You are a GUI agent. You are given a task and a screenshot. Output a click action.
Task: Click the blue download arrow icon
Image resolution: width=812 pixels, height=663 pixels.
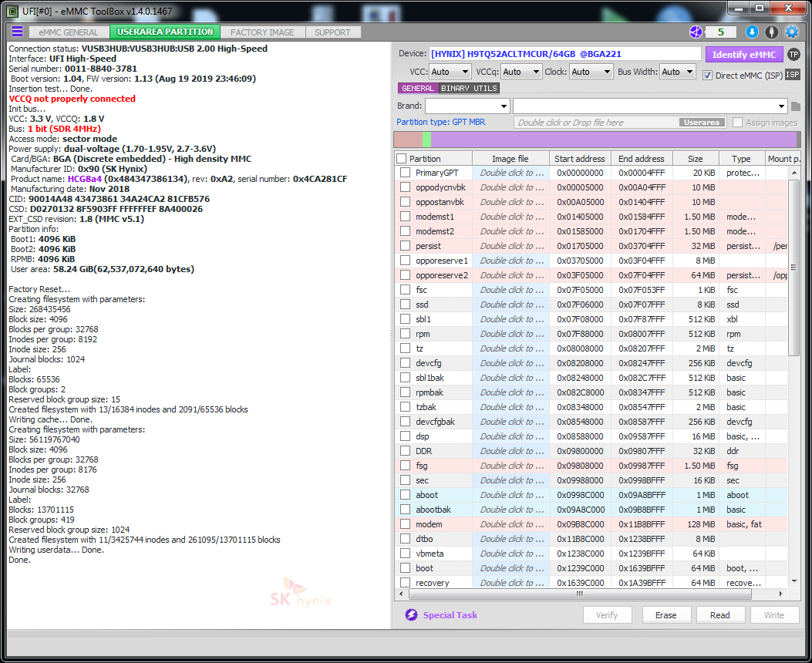752,32
